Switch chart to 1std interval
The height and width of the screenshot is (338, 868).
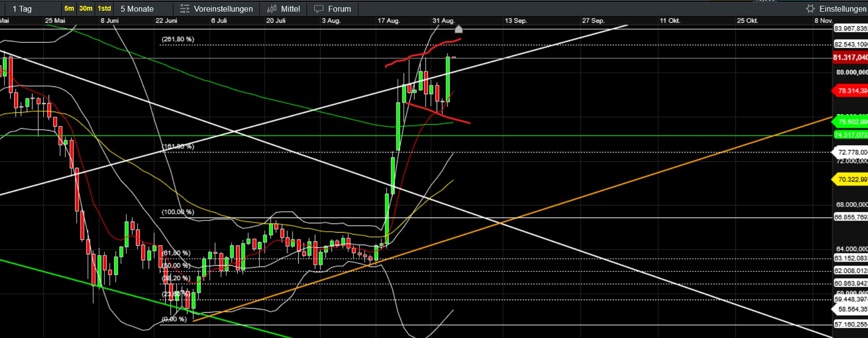point(104,9)
